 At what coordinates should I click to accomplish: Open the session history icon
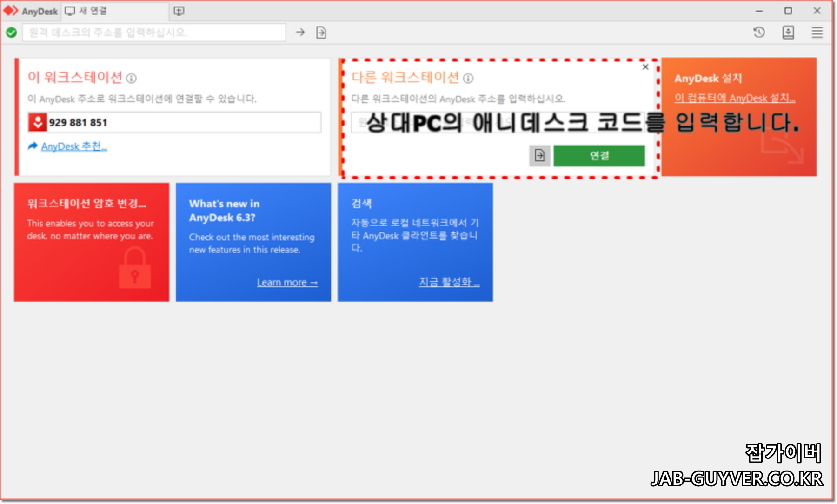click(x=759, y=33)
